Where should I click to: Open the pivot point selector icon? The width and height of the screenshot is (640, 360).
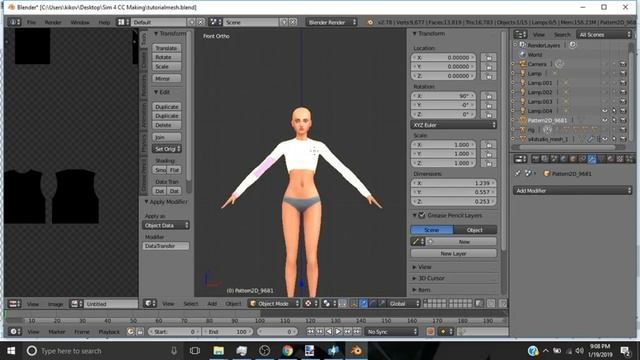tap(310, 304)
